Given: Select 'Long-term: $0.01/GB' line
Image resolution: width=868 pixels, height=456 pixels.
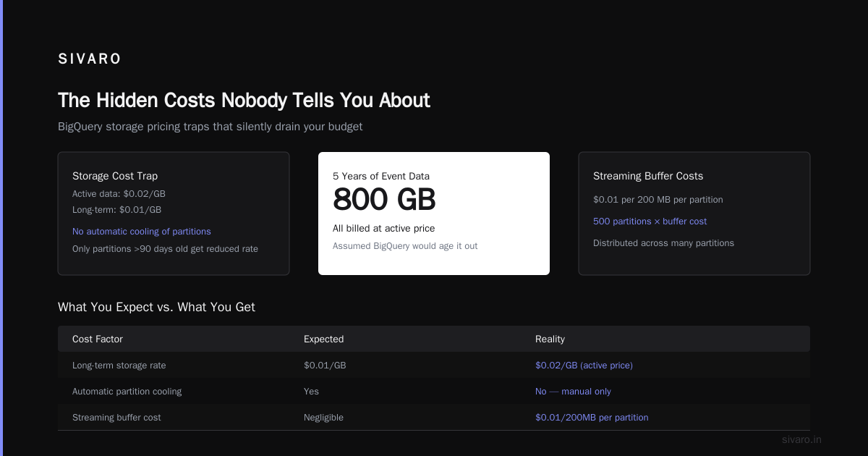Looking at the screenshot, I should click(x=116, y=210).
